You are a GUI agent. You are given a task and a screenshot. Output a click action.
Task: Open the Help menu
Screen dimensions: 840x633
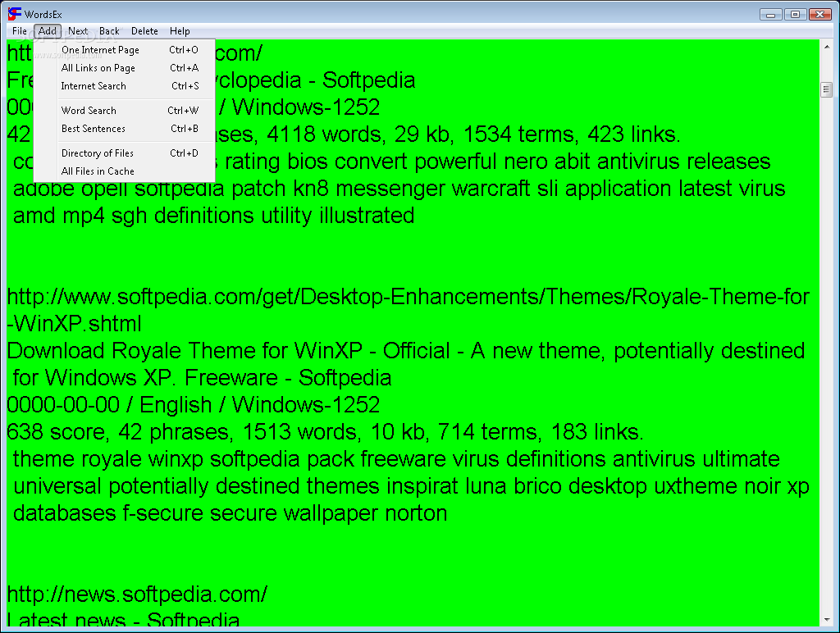pos(180,31)
